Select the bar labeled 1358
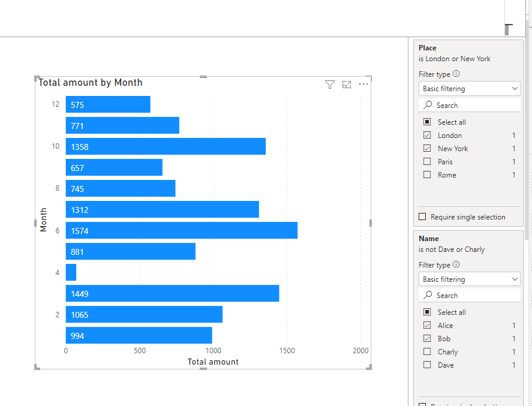Screen dimensions: 532x406 pyautogui.click(x=166, y=146)
